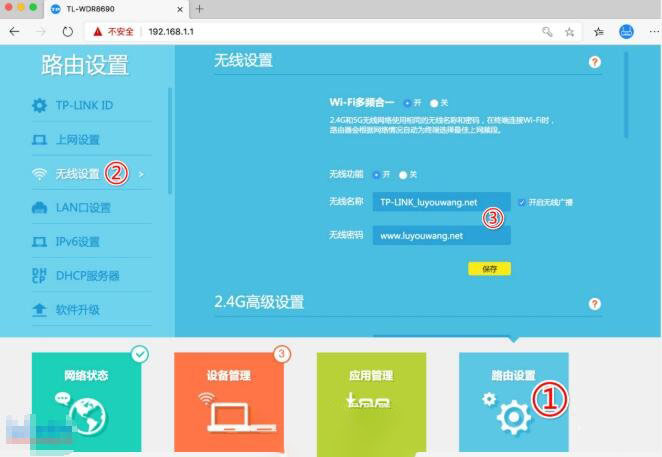
Task: Click the checkmark badge on 网络状态 tile
Action: [140, 354]
